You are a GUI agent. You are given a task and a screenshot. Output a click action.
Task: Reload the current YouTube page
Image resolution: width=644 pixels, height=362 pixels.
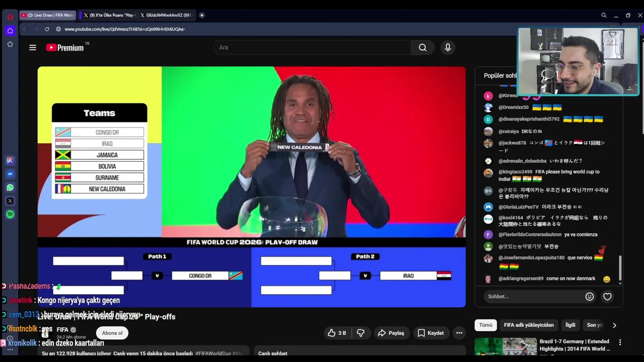47,29
